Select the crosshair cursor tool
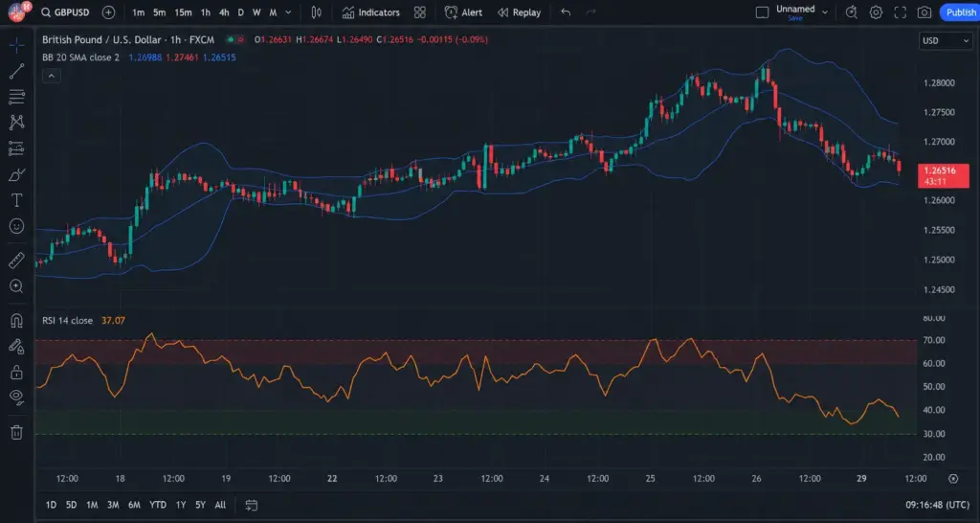 click(17, 45)
